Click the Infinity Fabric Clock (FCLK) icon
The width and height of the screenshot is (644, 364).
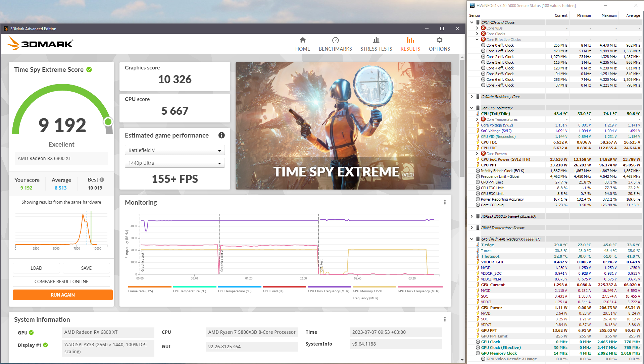click(478, 171)
